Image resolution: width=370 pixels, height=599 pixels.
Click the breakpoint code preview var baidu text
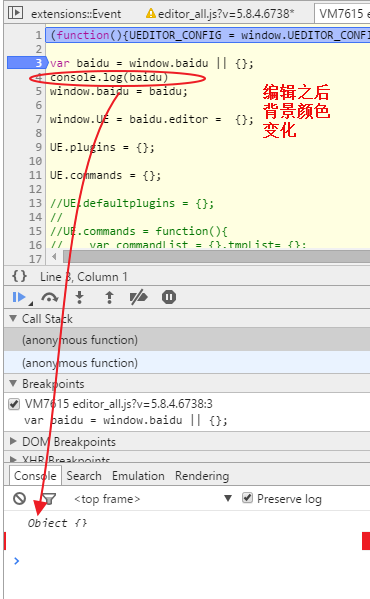[126, 420]
